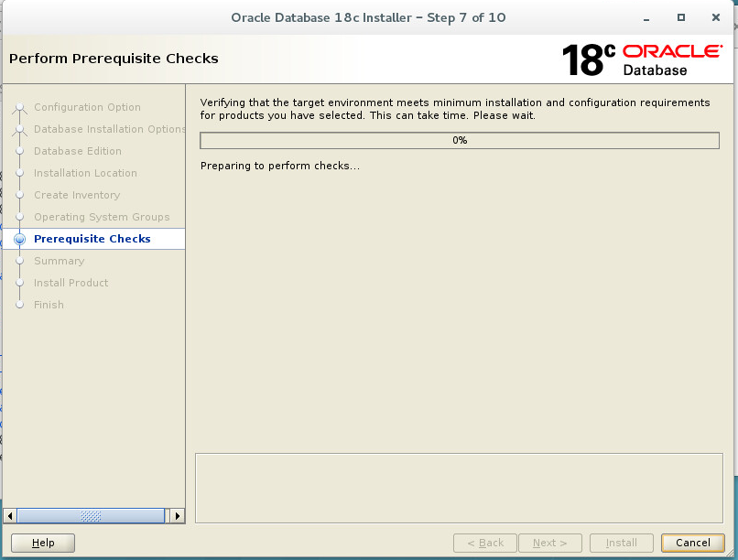Click the Configuration Option step marker icon
This screenshot has height=560, width=738.
(x=20, y=108)
